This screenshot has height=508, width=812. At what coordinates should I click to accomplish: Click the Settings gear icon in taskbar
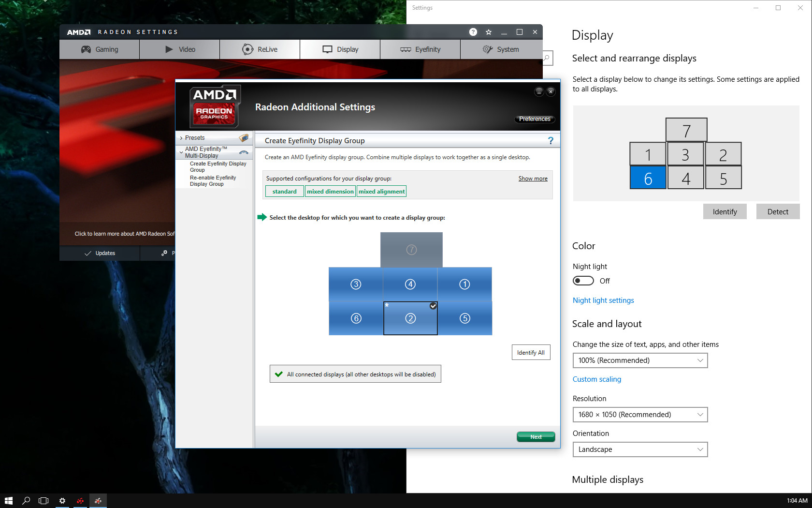62,501
